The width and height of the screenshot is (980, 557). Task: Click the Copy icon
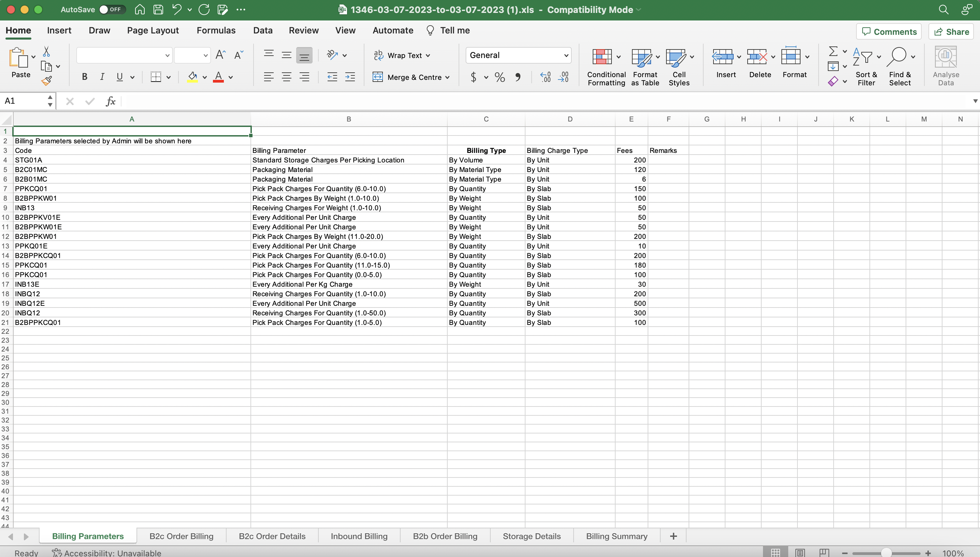click(46, 66)
